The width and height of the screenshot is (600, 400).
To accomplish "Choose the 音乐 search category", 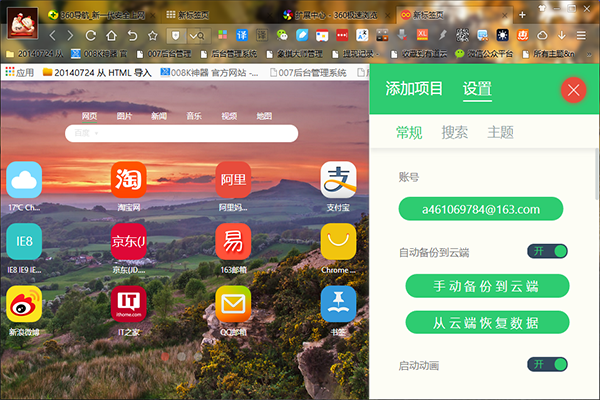I will [x=194, y=116].
